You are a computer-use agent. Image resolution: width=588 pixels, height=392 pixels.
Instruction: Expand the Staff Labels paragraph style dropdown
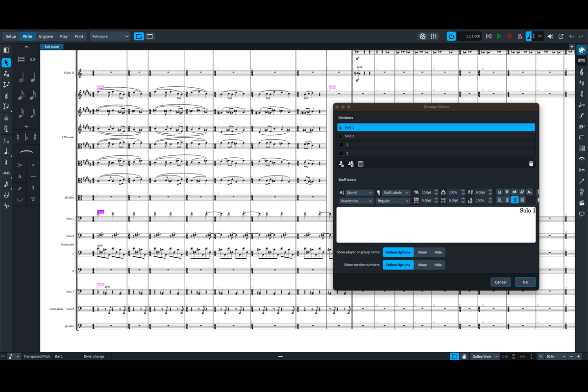coord(395,193)
